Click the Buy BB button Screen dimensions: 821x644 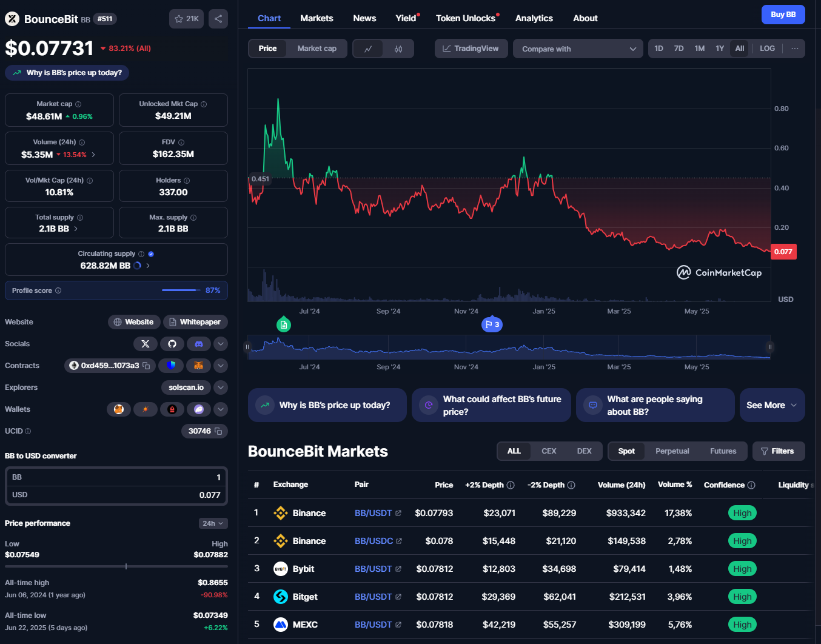click(783, 15)
